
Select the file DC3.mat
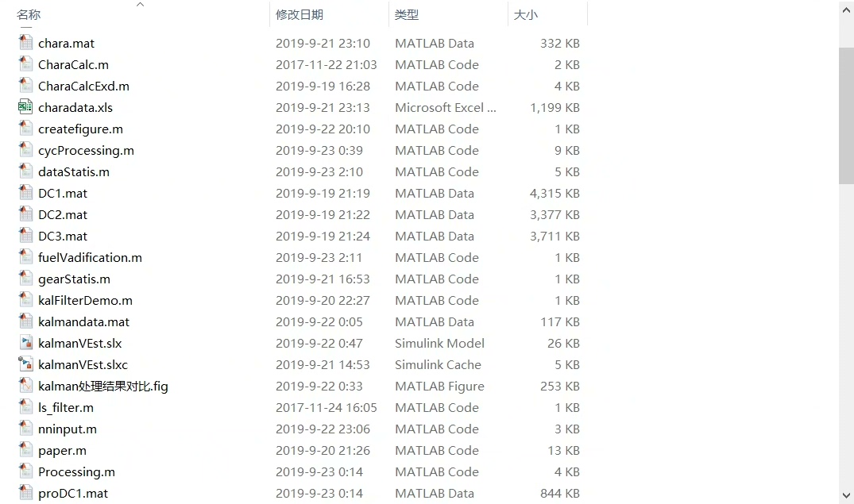pos(62,236)
